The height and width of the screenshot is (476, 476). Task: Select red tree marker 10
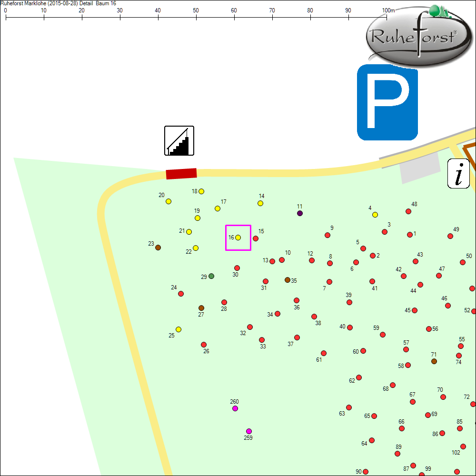tap(282, 260)
